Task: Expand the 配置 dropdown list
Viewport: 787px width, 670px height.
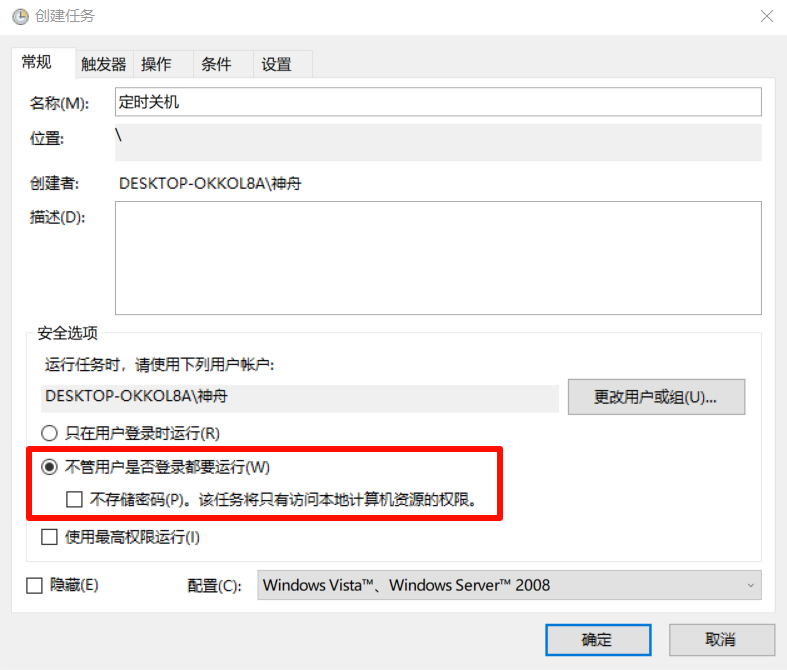Action: [x=509, y=585]
